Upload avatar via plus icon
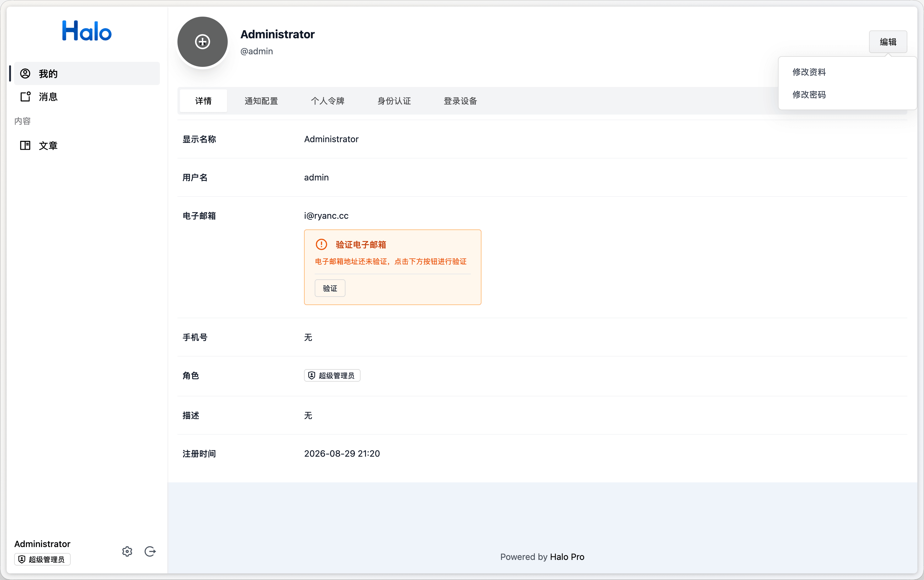 pos(203,42)
